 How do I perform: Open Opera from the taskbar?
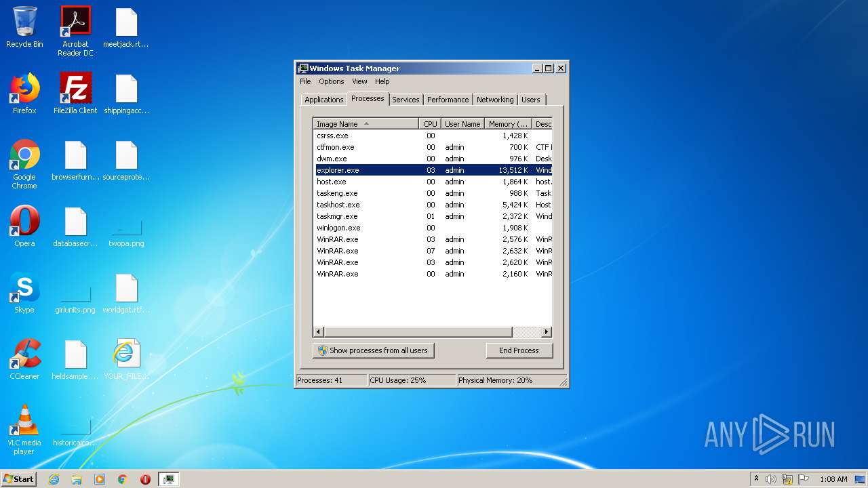click(x=145, y=479)
